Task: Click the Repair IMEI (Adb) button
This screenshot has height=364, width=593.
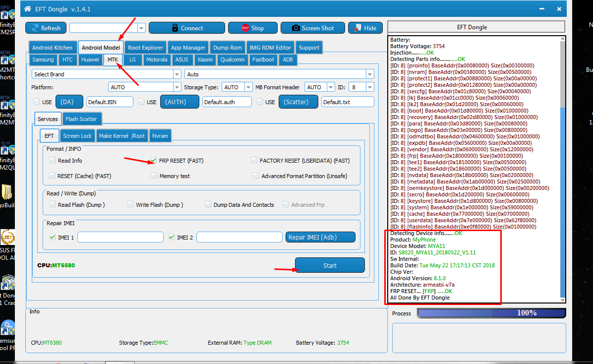Action: point(320,237)
